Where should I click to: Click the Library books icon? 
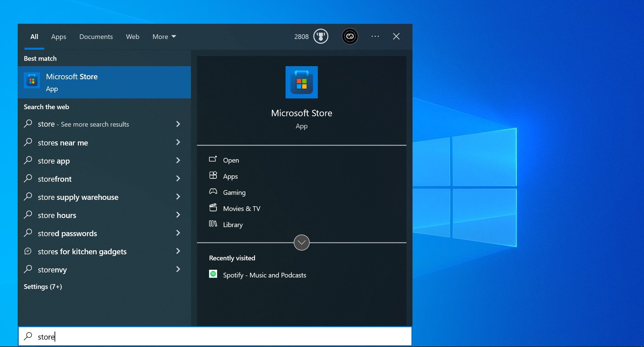tap(213, 223)
